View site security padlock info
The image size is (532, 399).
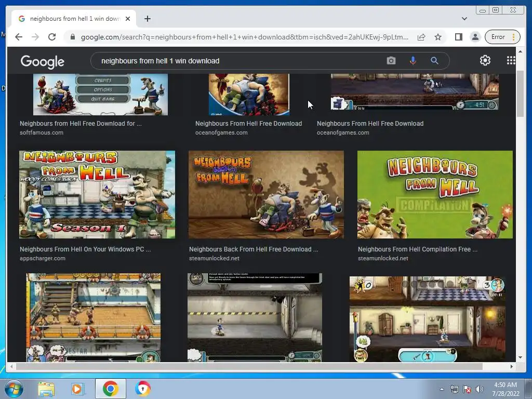(72, 37)
